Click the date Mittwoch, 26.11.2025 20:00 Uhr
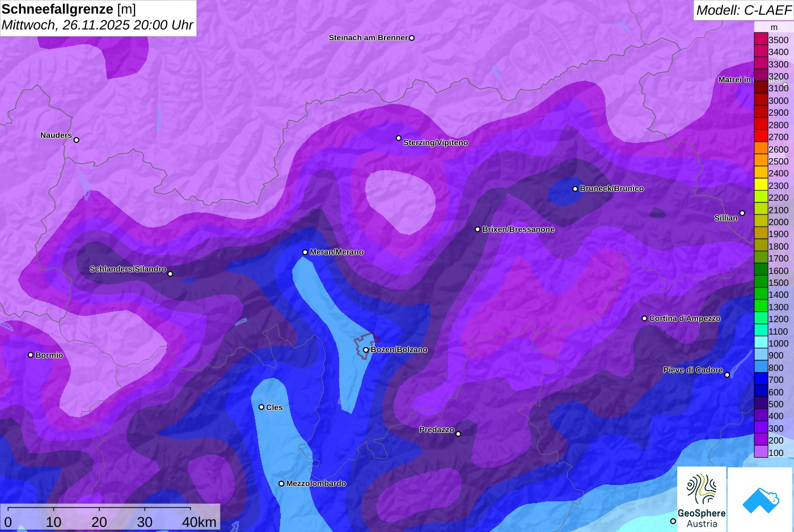The height and width of the screenshot is (532, 794). coord(98,25)
